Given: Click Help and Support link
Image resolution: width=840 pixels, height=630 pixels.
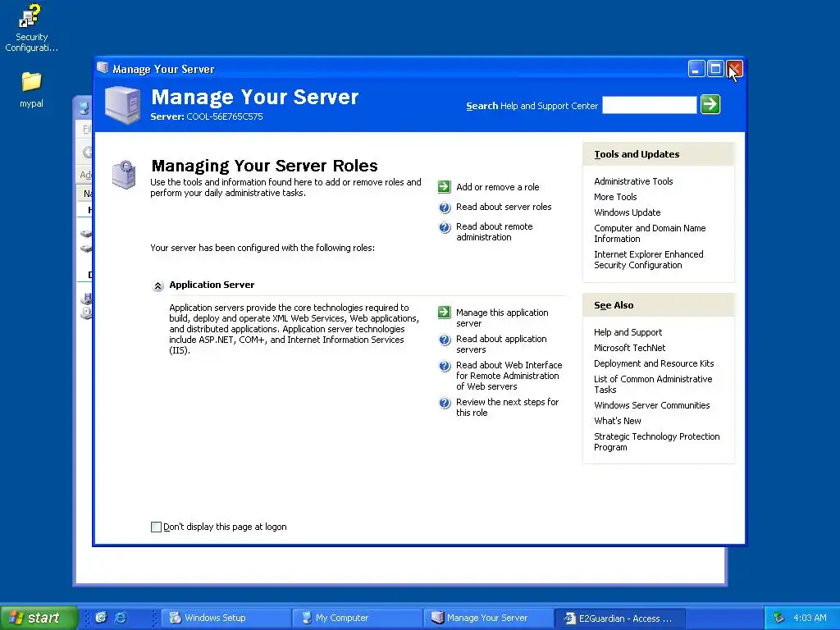Looking at the screenshot, I should point(628,332).
